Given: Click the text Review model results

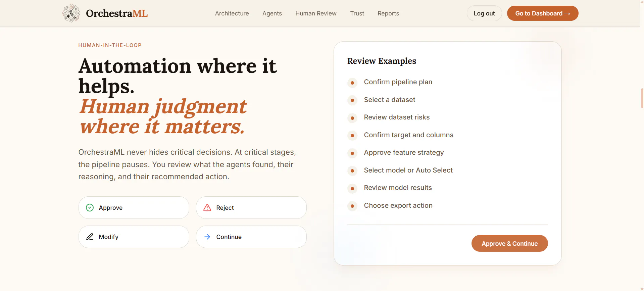Looking at the screenshot, I should click(398, 188).
